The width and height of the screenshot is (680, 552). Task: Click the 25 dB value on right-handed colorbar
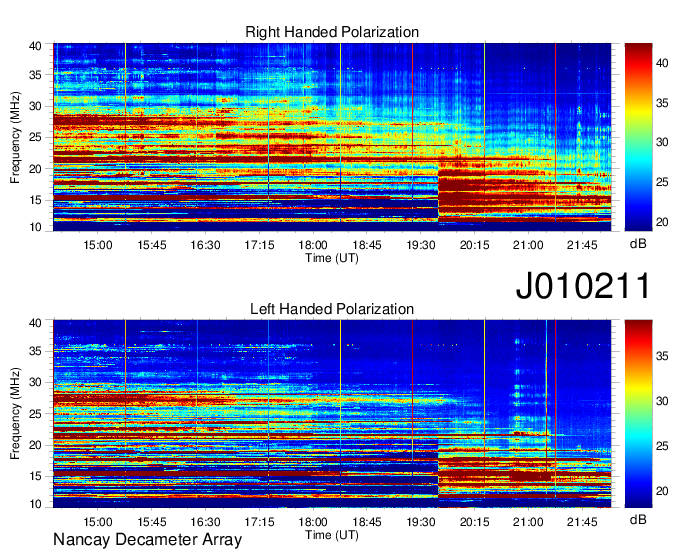[662, 182]
